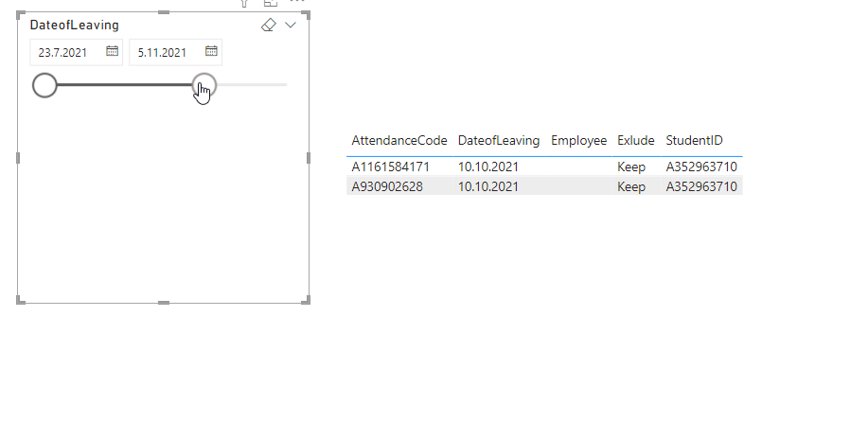This screenshot has width=868, height=439.
Task: Open the slicer type chevron dropdown
Action: [291, 25]
